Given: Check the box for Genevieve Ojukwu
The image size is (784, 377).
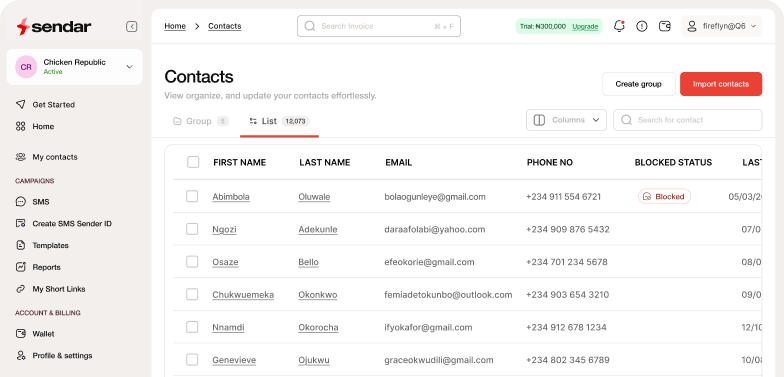Looking at the screenshot, I should 192,360.
